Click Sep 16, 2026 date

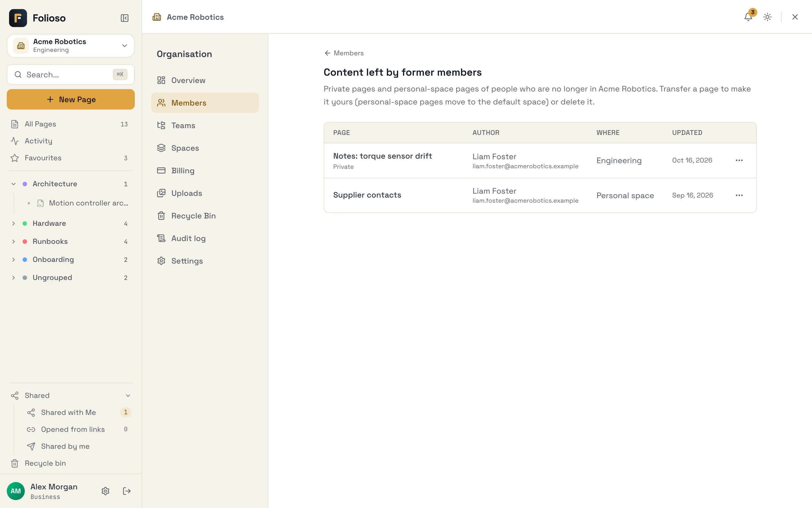click(x=692, y=195)
